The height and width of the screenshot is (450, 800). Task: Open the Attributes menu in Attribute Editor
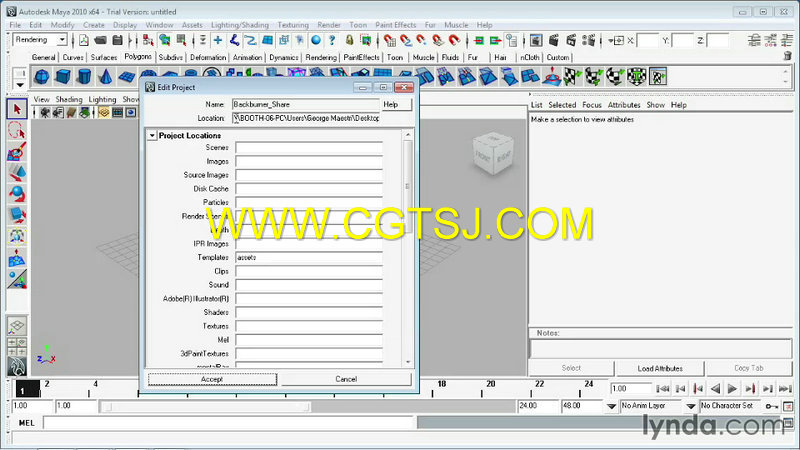pyautogui.click(x=623, y=105)
